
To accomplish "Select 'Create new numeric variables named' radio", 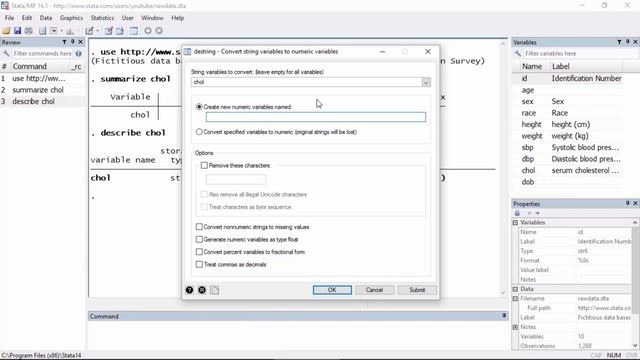I will pos(199,107).
